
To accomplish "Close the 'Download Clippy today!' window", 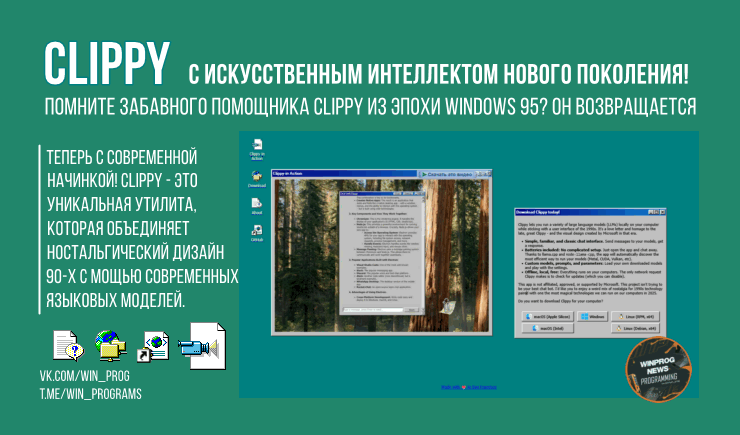I will click(663, 212).
